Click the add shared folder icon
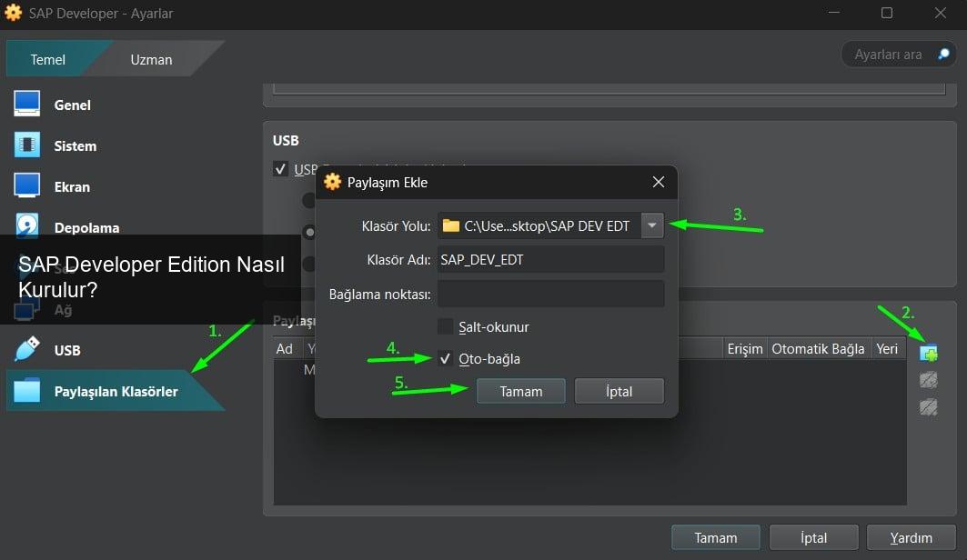The image size is (967, 560). 928,353
